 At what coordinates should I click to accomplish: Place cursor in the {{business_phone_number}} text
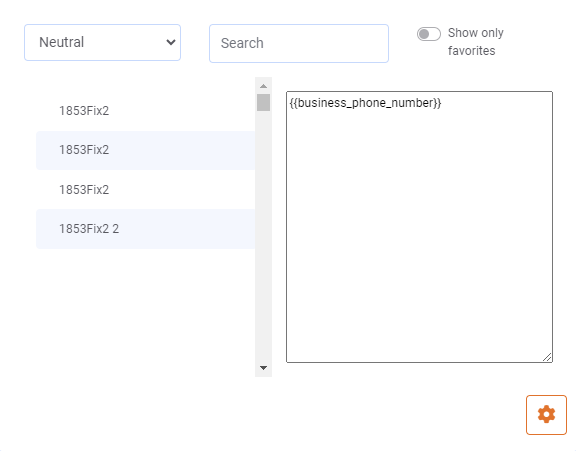365,103
